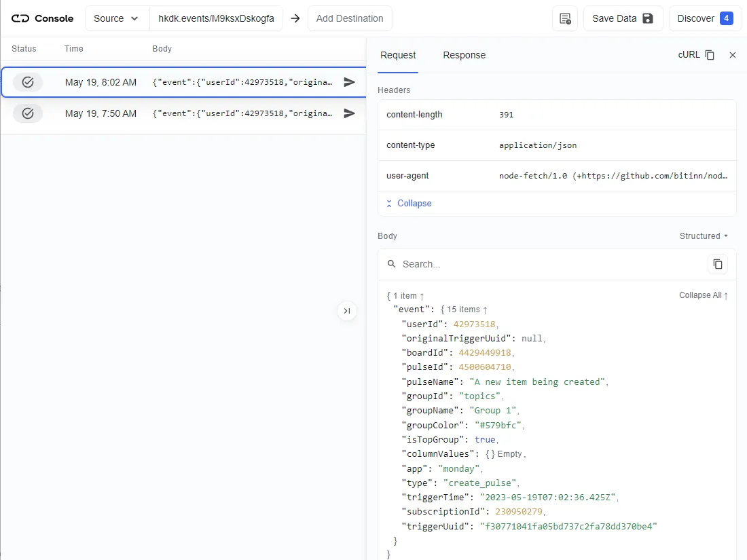Click the columnValues Empty object
747x560 pixels.
coord(504,454)
